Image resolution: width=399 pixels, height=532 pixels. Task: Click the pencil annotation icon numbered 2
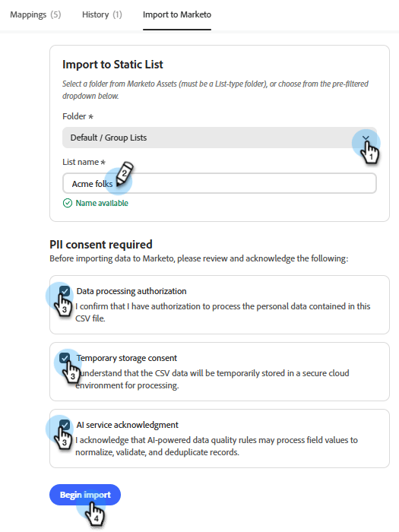[125, 174]
